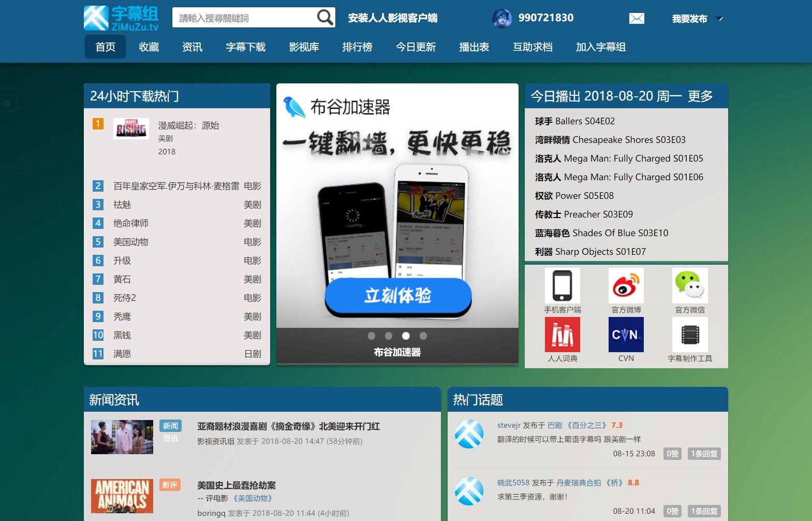The image size is (812, 521).
Task: Open 黄石 in hot downloads
Action: tap(122, 279)
